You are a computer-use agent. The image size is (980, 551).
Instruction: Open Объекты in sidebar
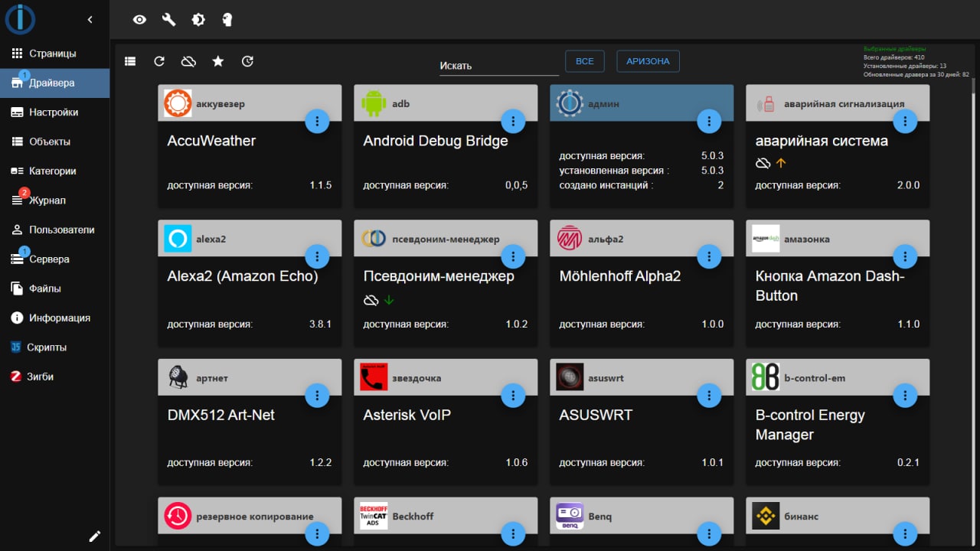[54, 142]
